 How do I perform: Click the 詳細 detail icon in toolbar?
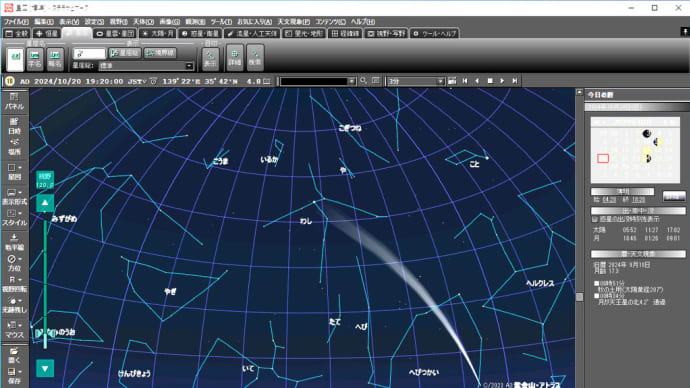[x=235, y=58]
